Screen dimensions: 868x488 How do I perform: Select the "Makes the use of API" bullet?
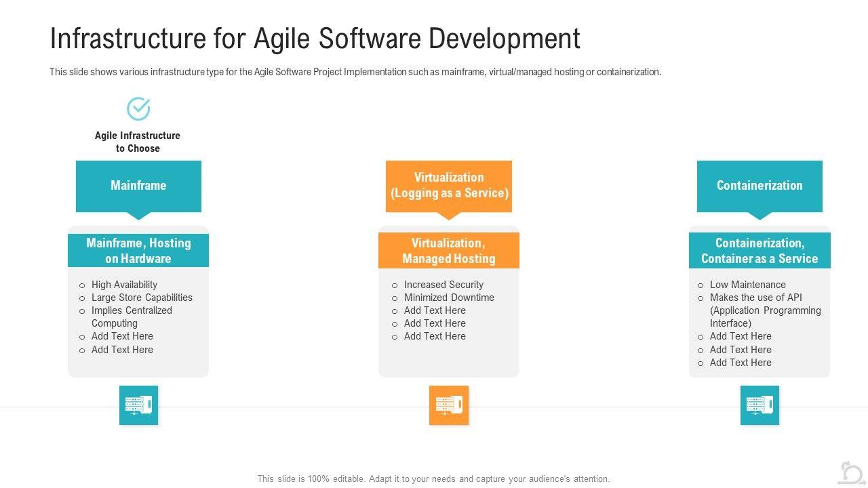pyautogui.click(x=766, y=310)
